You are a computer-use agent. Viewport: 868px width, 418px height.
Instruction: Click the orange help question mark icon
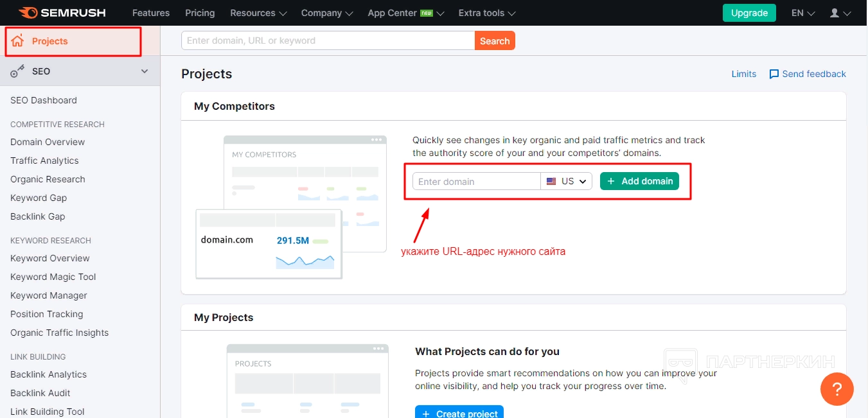click(x=837, y=389)
